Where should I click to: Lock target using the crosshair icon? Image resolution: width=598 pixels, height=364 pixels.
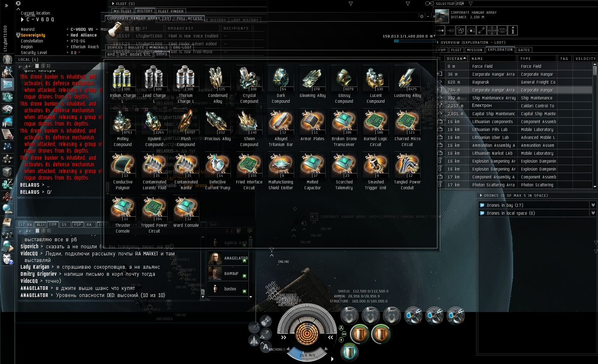(x=491, y=30)
